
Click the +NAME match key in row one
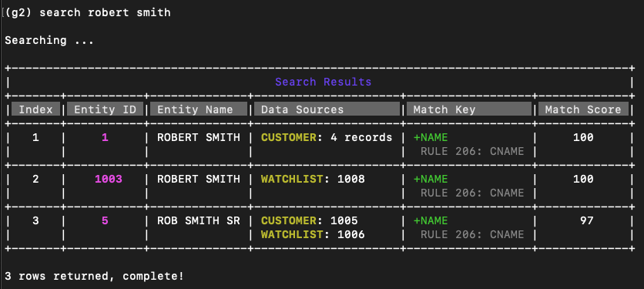(431, 138)
